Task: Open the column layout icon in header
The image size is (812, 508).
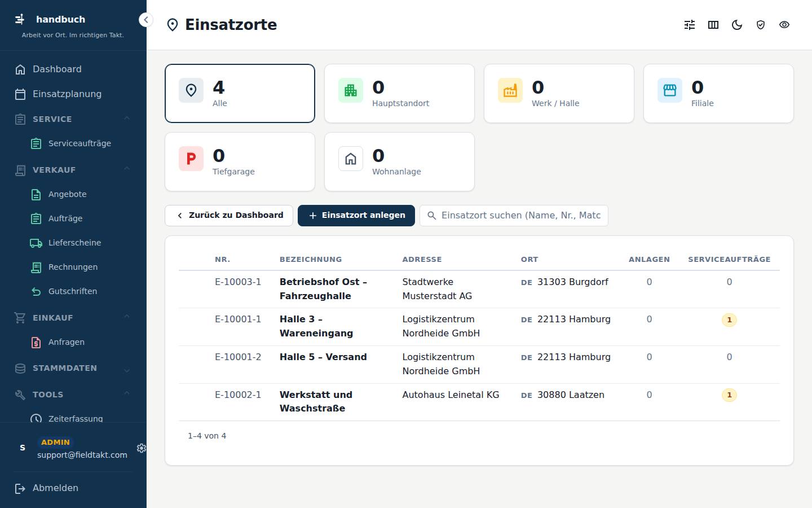Action: [713, 25]
